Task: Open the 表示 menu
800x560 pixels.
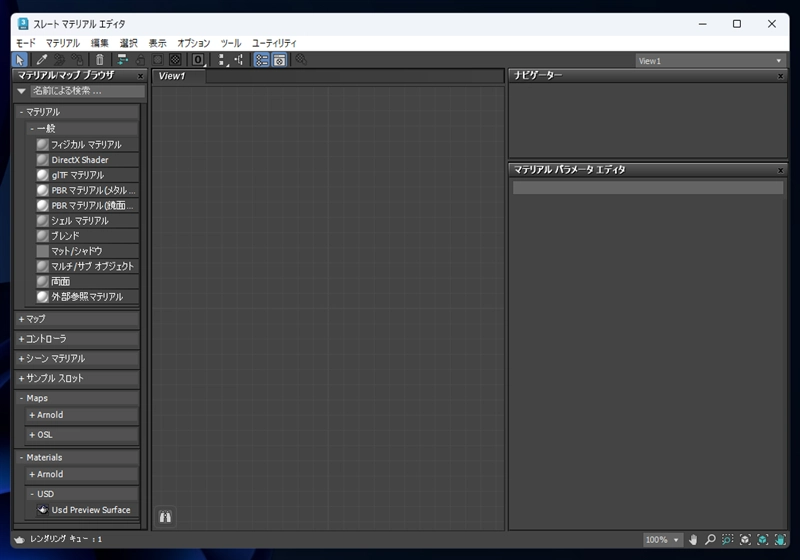Action: pyautogui.click(x=158, y=43)
